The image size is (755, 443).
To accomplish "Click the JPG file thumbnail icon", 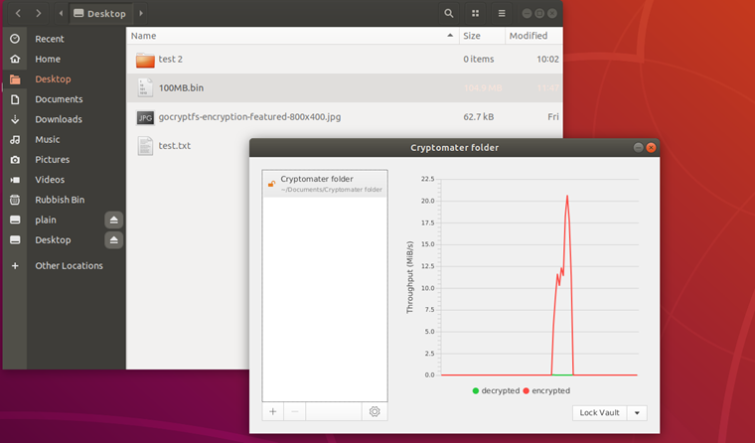I will coord(145,117).
